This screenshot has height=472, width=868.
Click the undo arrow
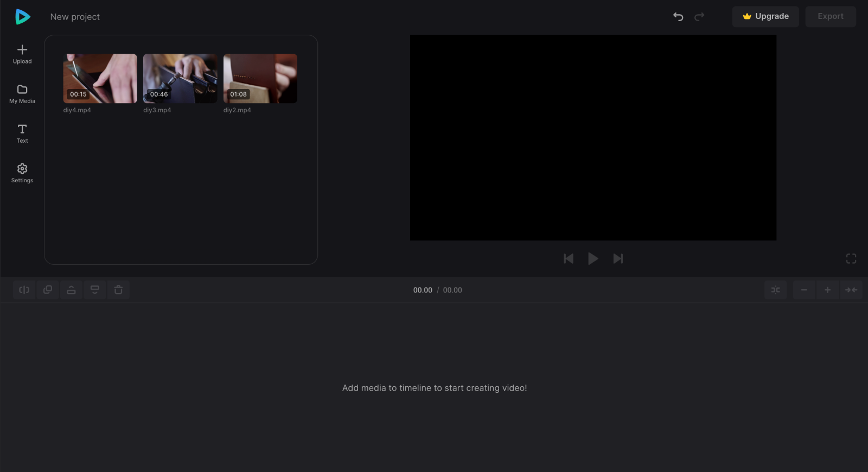[x=678, y=17]
